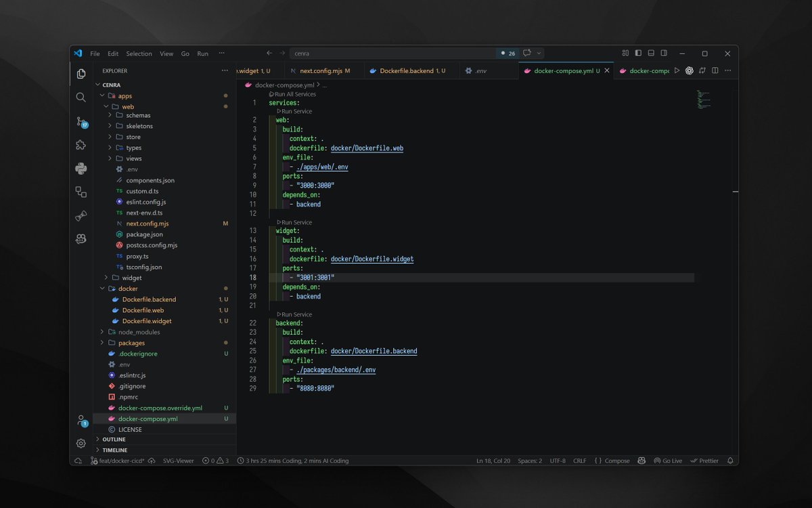Go back with the left arrow
The image size is (812, 508).
click(269, 54)
